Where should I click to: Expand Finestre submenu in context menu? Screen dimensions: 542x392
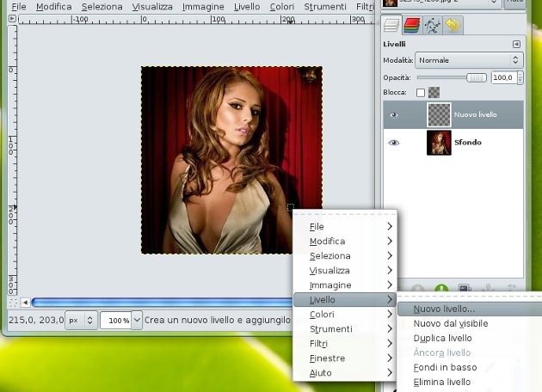[345, 358]
